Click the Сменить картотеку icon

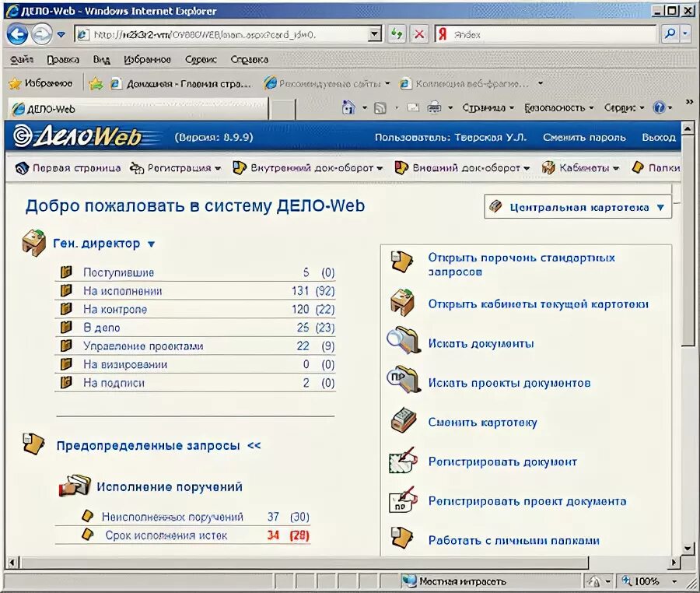[404, 419]
